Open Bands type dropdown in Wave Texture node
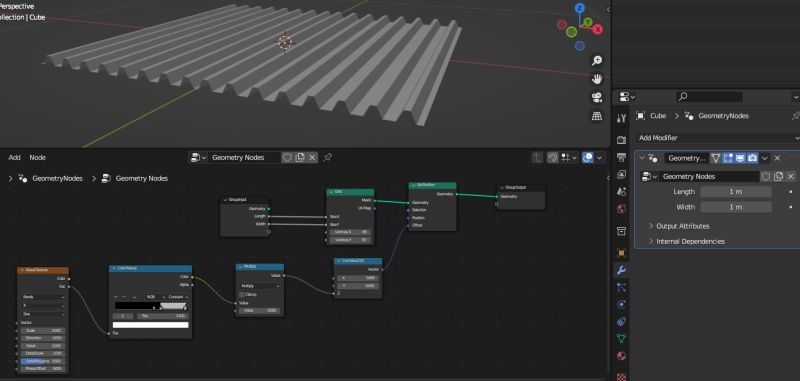This screenshot has height=381, width=800. tap(43, 297)
